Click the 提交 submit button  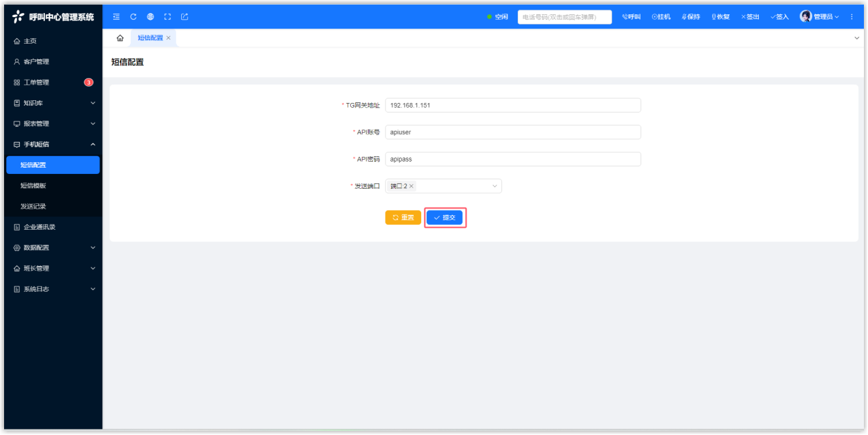point(445,217)
